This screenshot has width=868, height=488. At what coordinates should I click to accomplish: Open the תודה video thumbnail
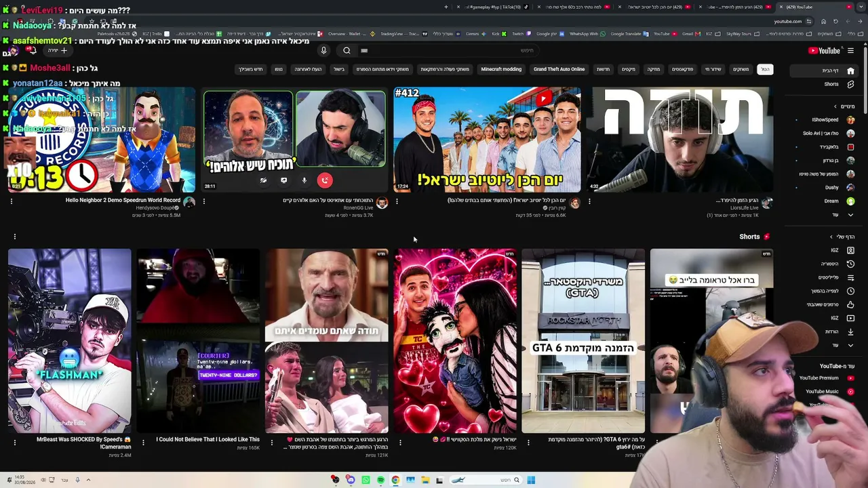[x=679, y=140]
